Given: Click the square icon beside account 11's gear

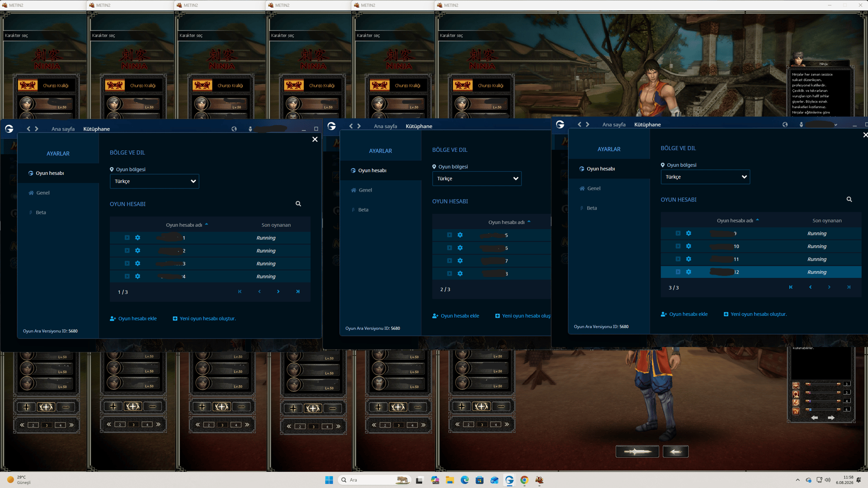Looking at the screenshot, I should (678, 259).
